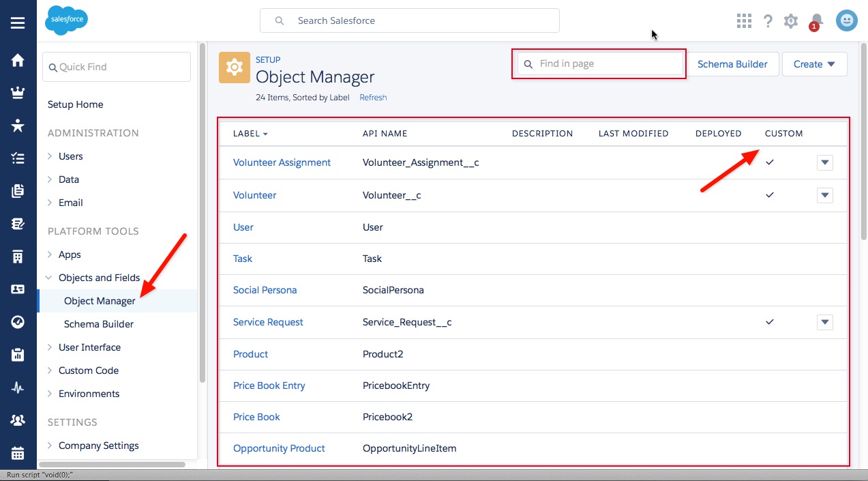The width and height of the screenshot is (868, 481).
Task: Open Service Request row action dropdown
Action: [824, 322]
